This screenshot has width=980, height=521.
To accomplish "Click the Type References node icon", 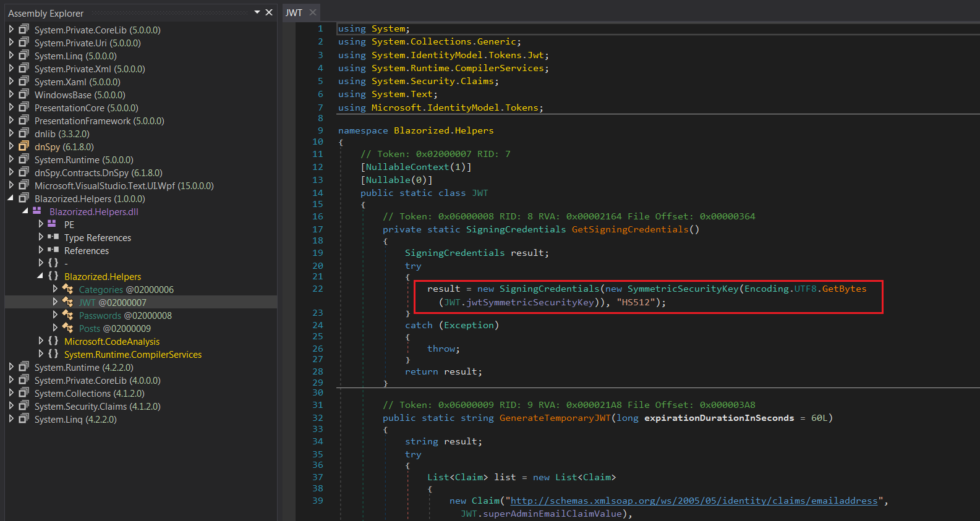I will [x=53, y=237].
